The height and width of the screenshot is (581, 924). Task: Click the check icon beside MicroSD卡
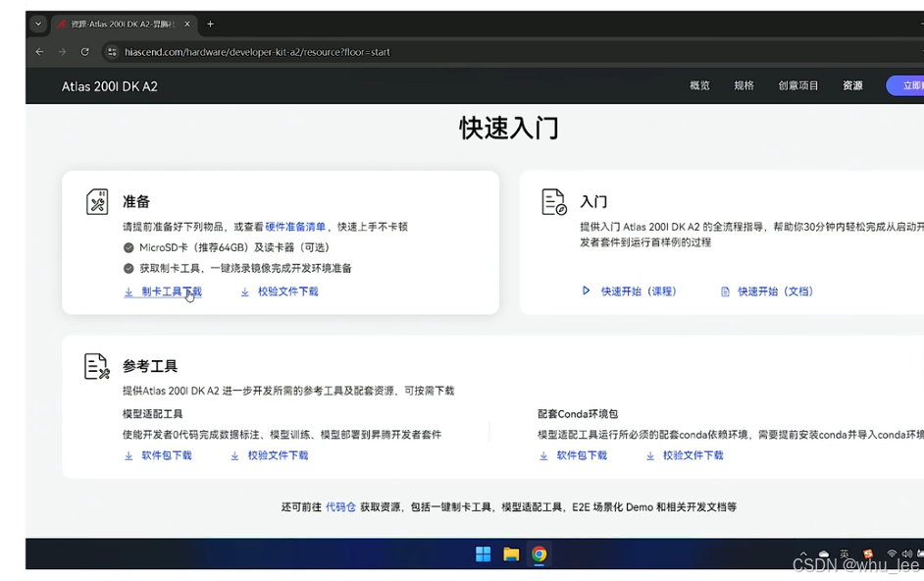coord(128,247)
